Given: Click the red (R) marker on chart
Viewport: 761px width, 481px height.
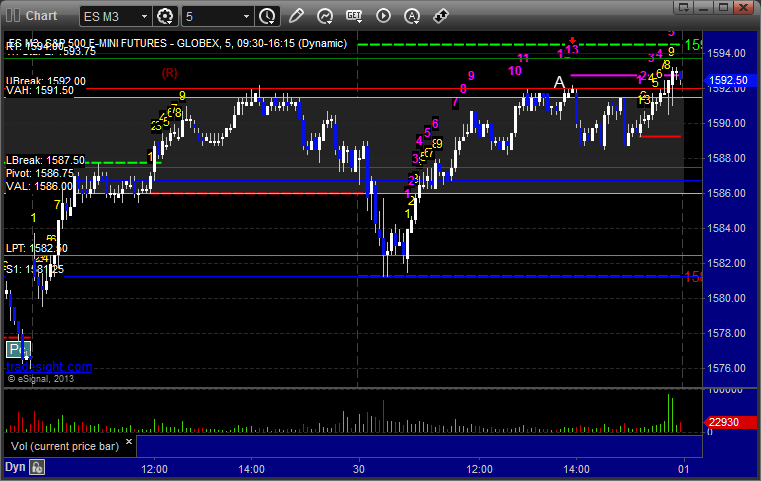Looking at the screenshot, I should click(169, 73).
